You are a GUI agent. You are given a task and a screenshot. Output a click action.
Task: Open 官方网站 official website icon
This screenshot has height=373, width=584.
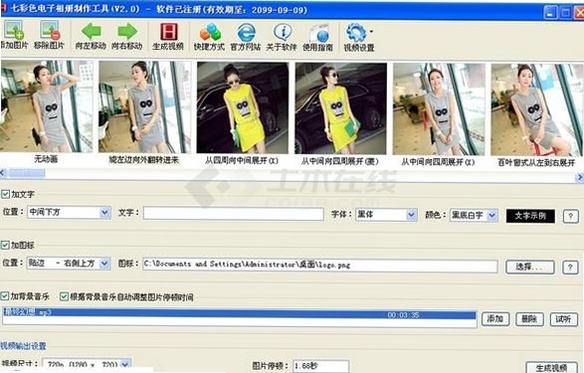click(246, 32)
